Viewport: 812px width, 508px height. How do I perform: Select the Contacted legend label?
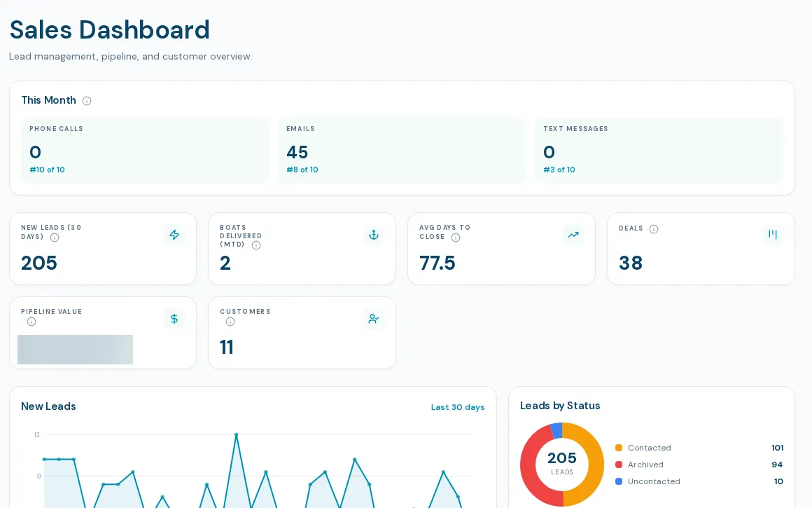coord(650,448)
